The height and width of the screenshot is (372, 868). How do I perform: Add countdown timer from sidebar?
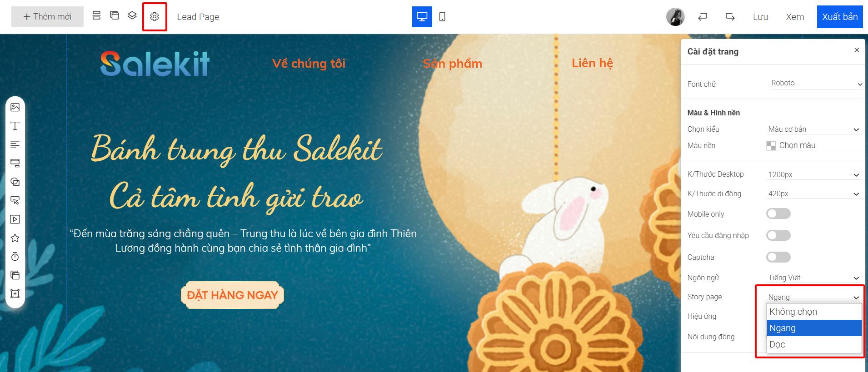tap(15, 257)
